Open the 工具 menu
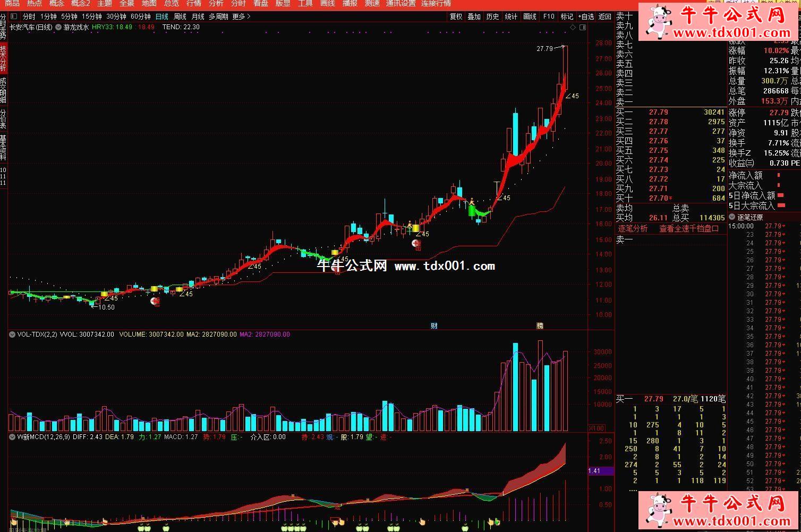This screenshot has width=801, height=532. tap(305, 4)
